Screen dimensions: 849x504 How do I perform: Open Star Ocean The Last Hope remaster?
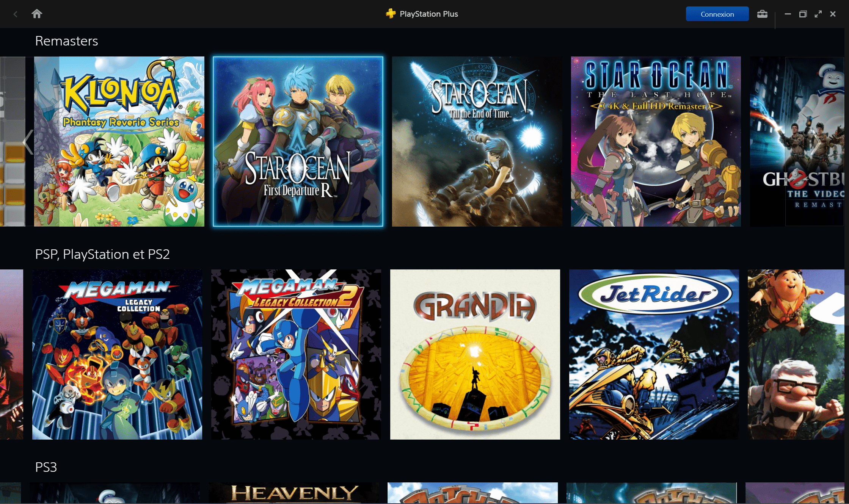point(656,142)
